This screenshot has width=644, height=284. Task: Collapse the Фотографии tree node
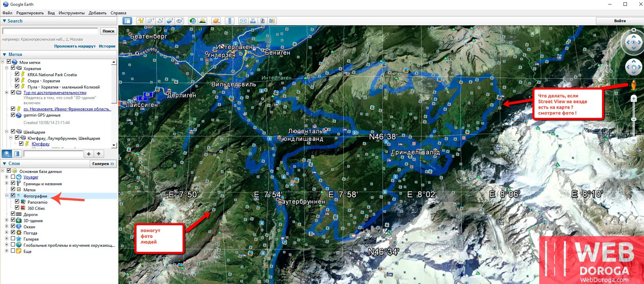coord(6,195)
